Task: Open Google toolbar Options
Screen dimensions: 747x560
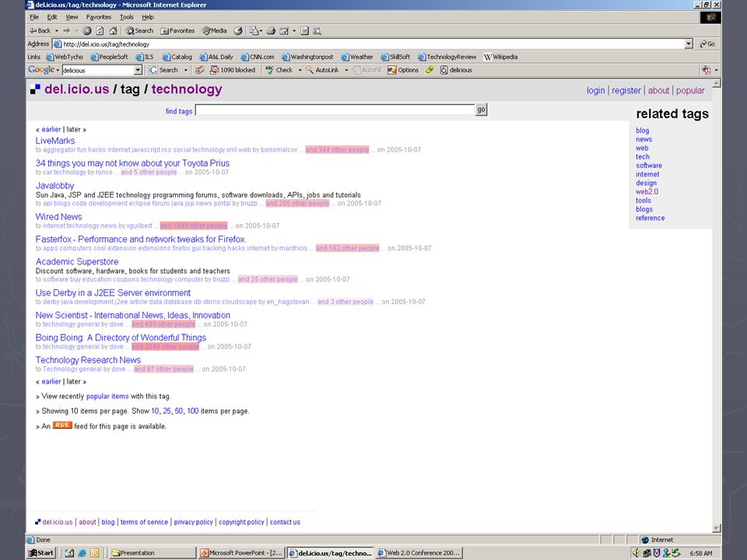Action: (x=403, y=70)
